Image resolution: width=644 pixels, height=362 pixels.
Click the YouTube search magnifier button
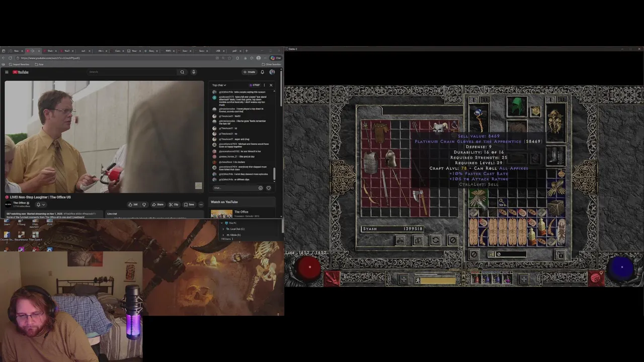pyautogui.click(x=182, y=72)
